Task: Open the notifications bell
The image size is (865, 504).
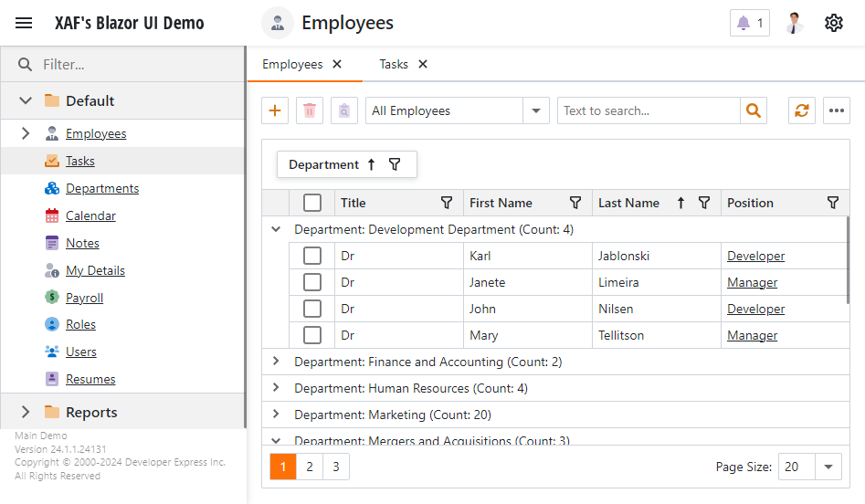Action: pos(750,23)
